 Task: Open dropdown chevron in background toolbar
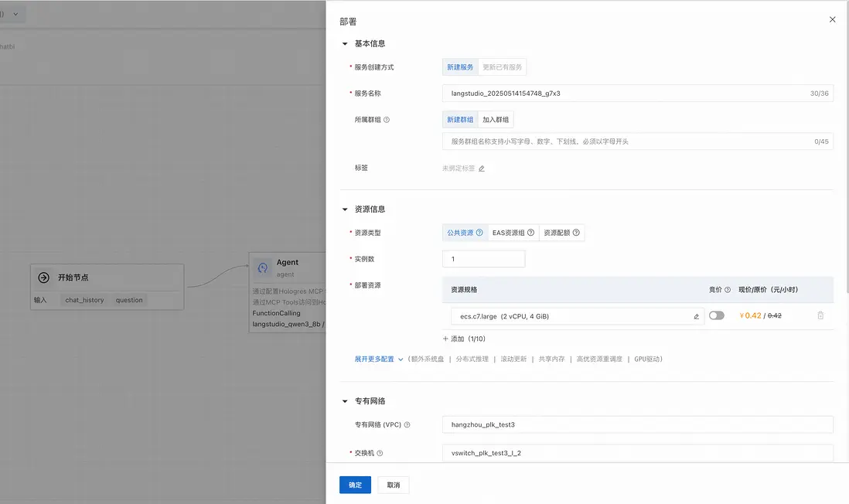tap(15, 14)
